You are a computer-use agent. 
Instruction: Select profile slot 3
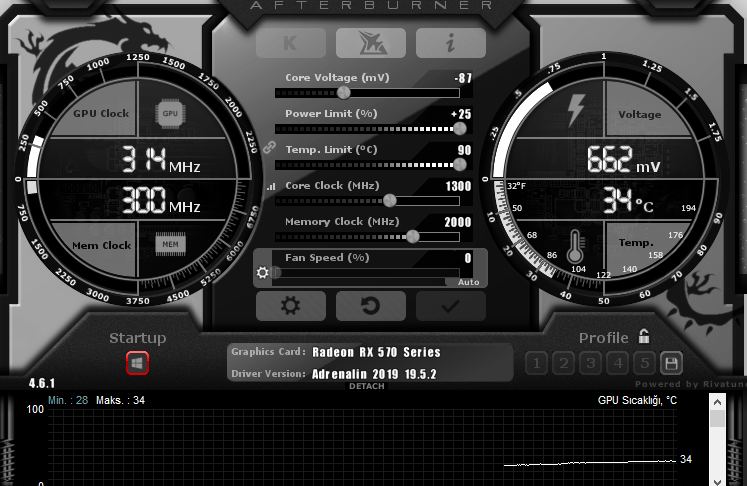pos(591,364)
